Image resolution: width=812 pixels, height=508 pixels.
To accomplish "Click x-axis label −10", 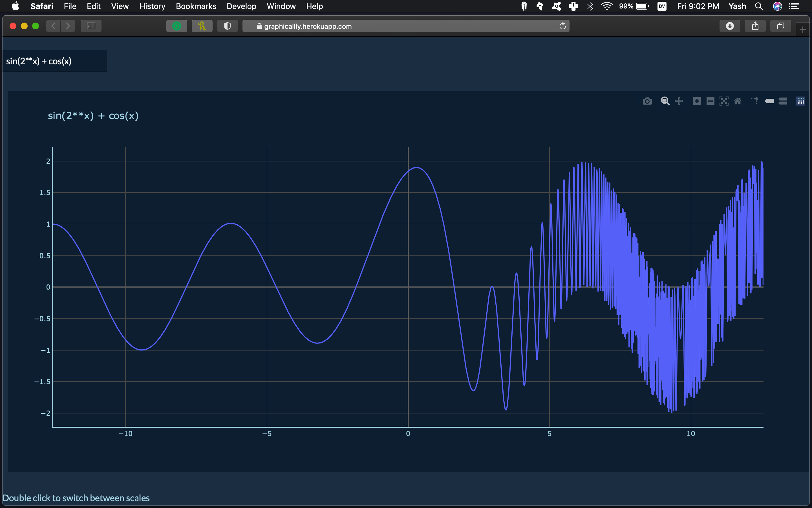I will pyautogui.click(x=125, y=434).
